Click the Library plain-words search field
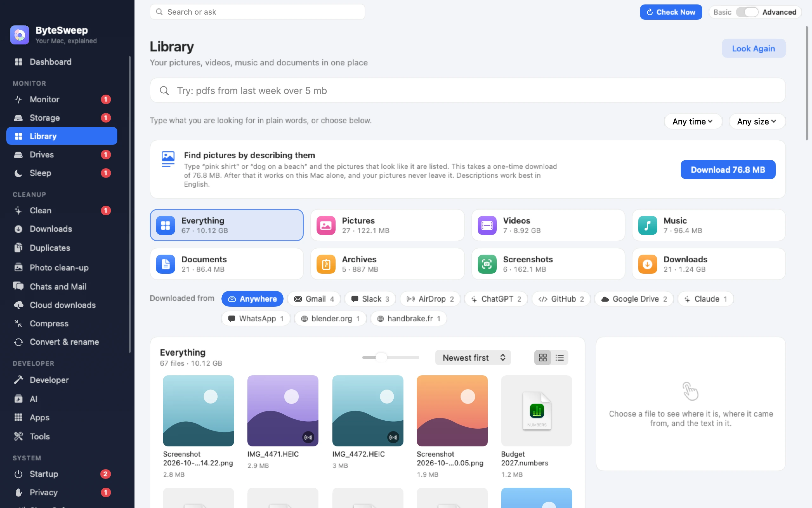Viewport: 812px width, 508px height. (x=468, y=90)
